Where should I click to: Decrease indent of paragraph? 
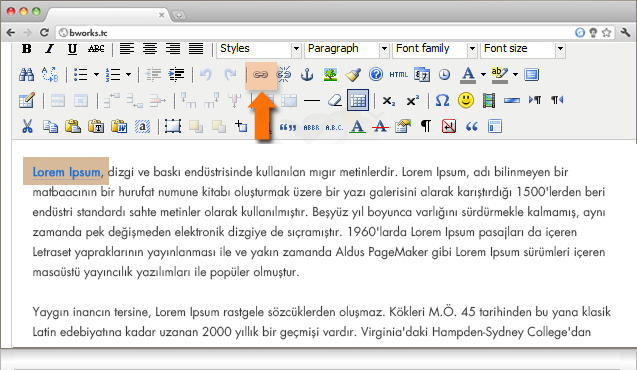pyautogui.click(x=153, y=75)
